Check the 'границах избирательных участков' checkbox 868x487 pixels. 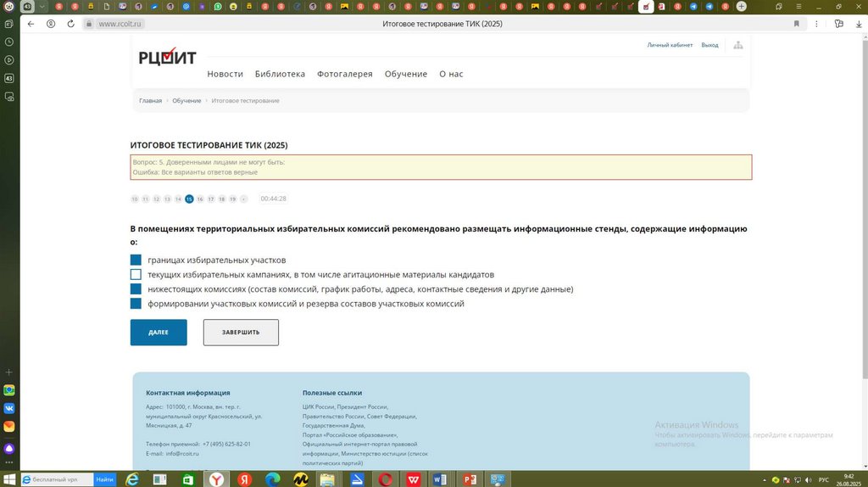pyautogui.click(x=136, y=260)
